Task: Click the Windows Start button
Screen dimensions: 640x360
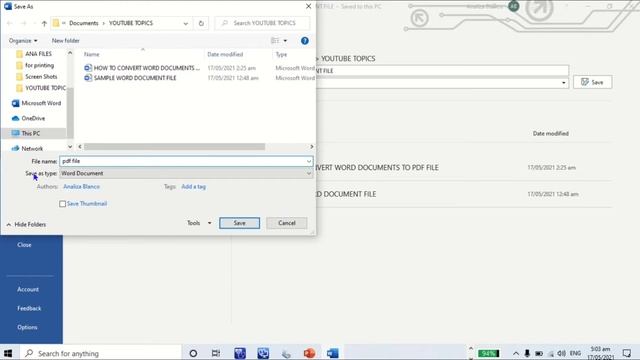Action: pos(8,353)
